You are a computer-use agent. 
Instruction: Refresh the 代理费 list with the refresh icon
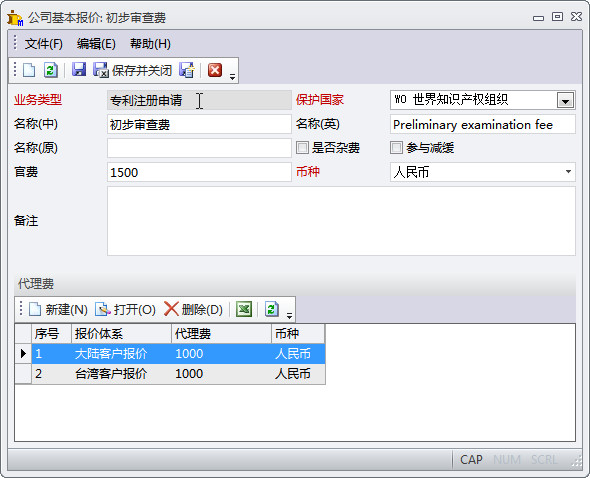pos(272,309)
